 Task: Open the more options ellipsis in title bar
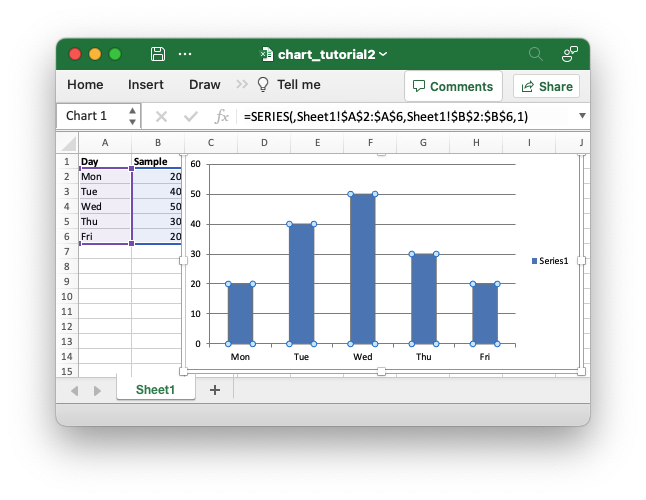185,54
